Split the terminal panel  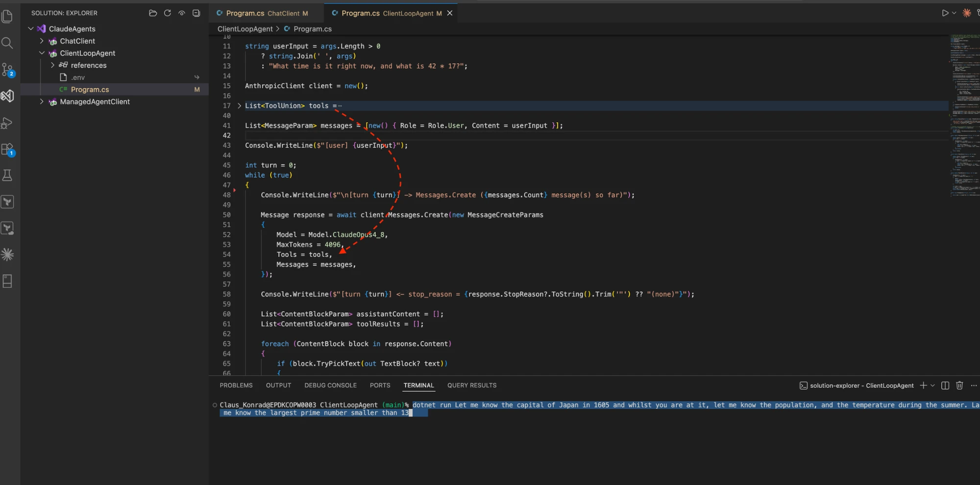(945, 385)
